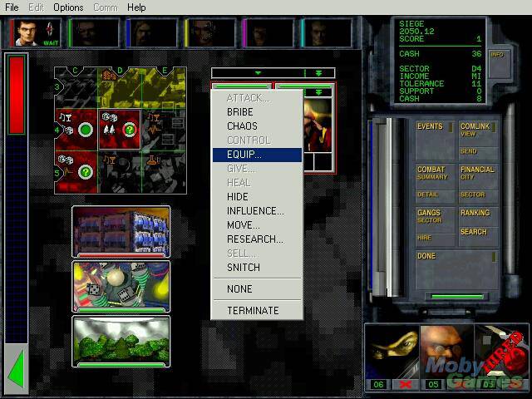Viewport: 532px width, 399px height.
Task: Click the flask lab icon in sector E5
Action: point(153,160)
